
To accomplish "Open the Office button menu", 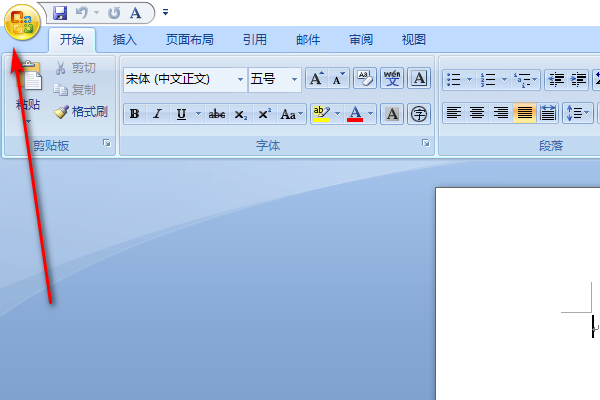I will pyautogui.click(x=22, y=22).
